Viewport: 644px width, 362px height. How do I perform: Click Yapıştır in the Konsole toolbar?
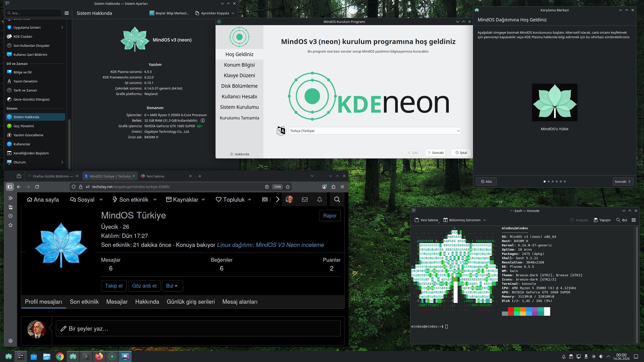tap(602, 220)
